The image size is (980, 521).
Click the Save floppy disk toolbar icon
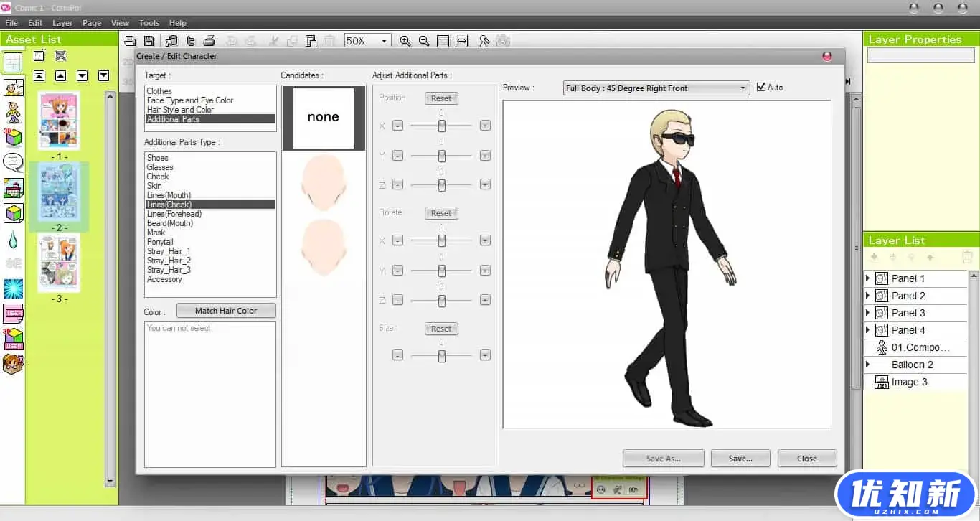click(149, 41)
